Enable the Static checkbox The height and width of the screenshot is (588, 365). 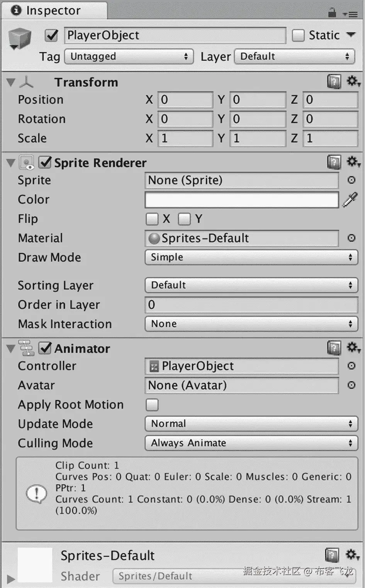(x=298, y=35)
